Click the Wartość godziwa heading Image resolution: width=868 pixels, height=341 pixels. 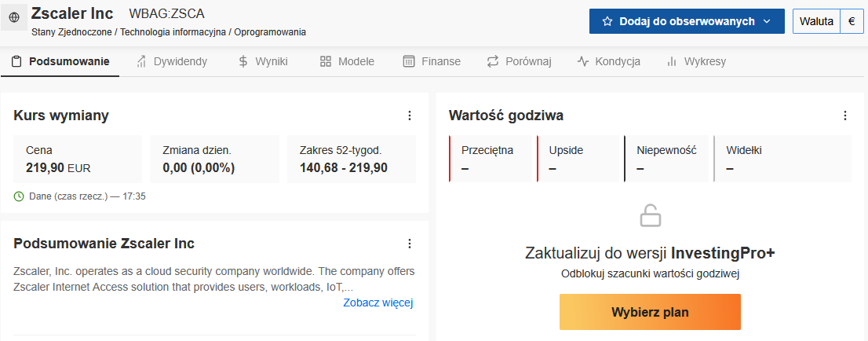point(506,115)
